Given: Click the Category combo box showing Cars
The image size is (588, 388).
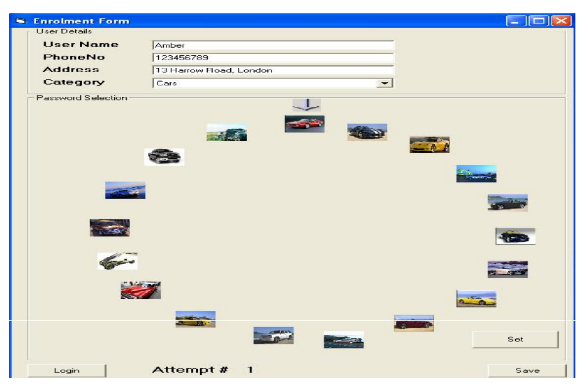Looking at the screenshot, I should [265, 83].
